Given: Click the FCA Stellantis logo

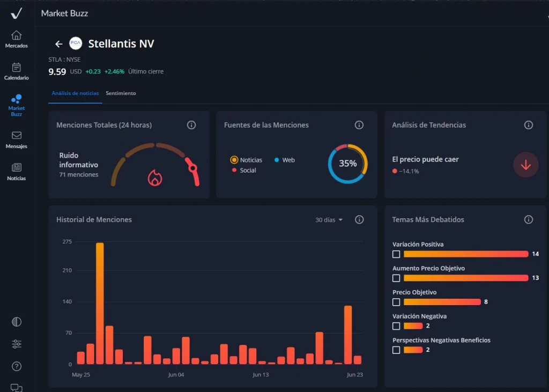Looking at the screenshot, I should (76, 43).
